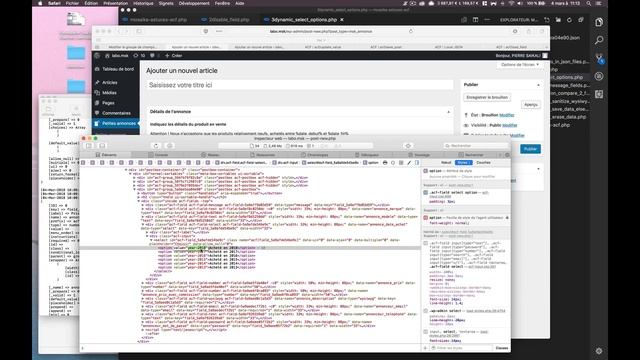Switch to the Éléments tab in inspector

[106, 155]
